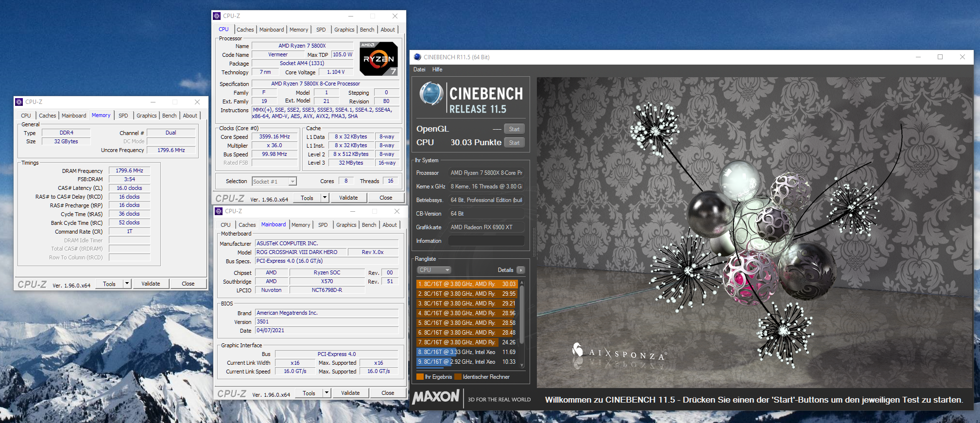Open the Tools dropdown arrow in the Mainboard window

[327, 393]
